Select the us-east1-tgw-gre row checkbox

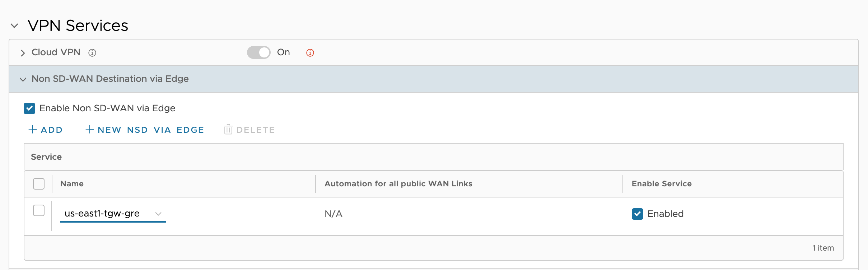click(39, 210)
